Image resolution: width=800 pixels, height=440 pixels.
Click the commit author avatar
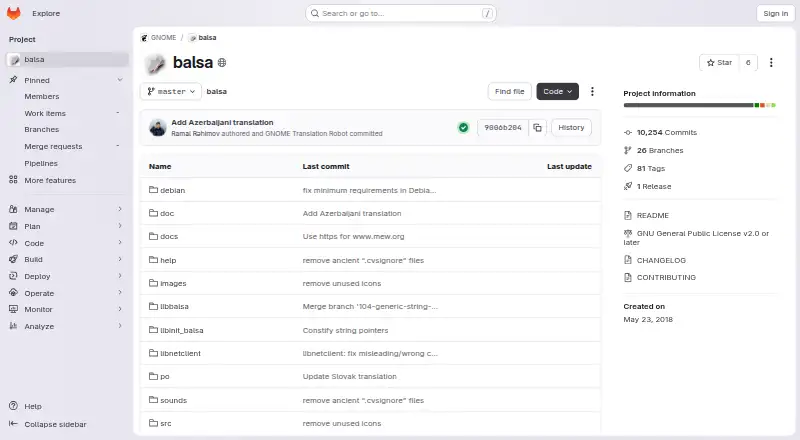click(x=158, y=128)
